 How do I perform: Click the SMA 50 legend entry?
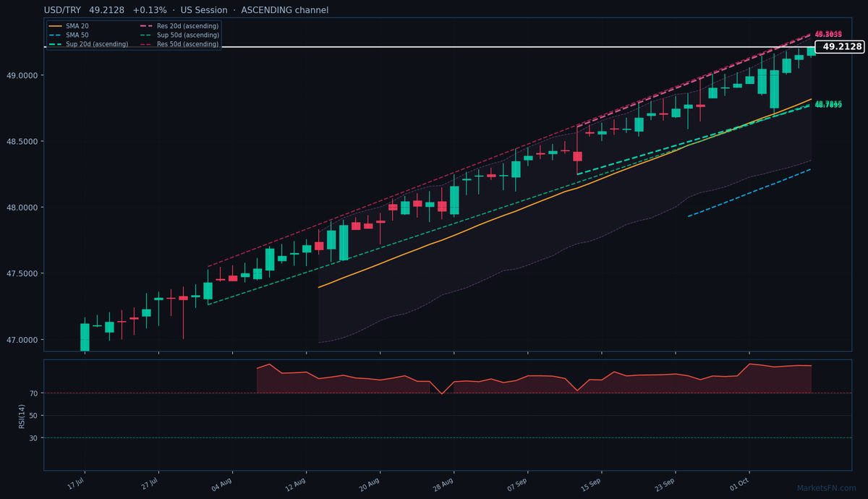(x=68, y=35)
